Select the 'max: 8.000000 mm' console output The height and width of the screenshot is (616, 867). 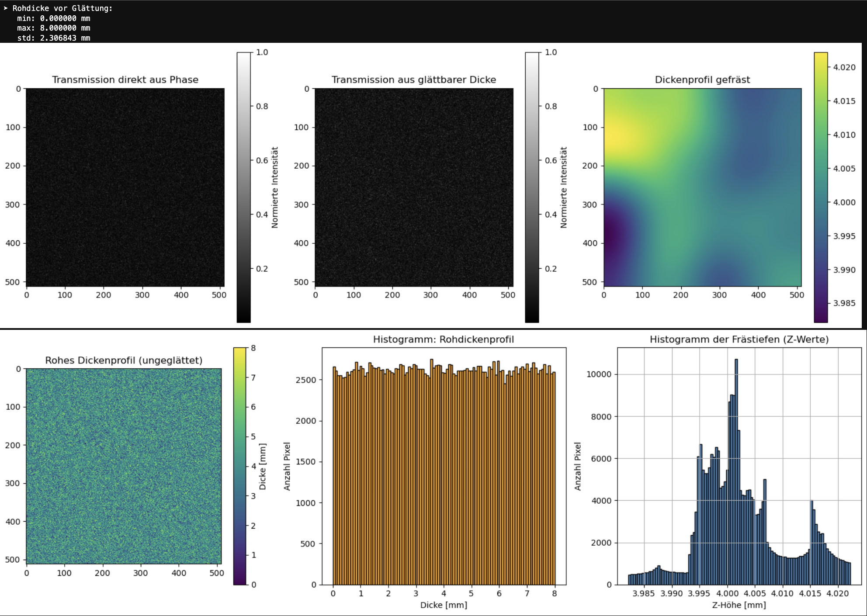click(x=54, y=28)
